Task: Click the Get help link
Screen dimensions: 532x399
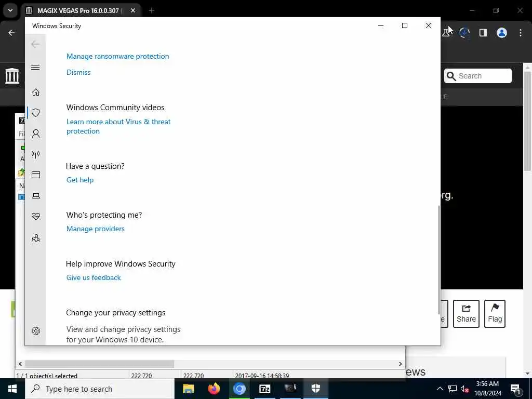Action: [79, 180]
